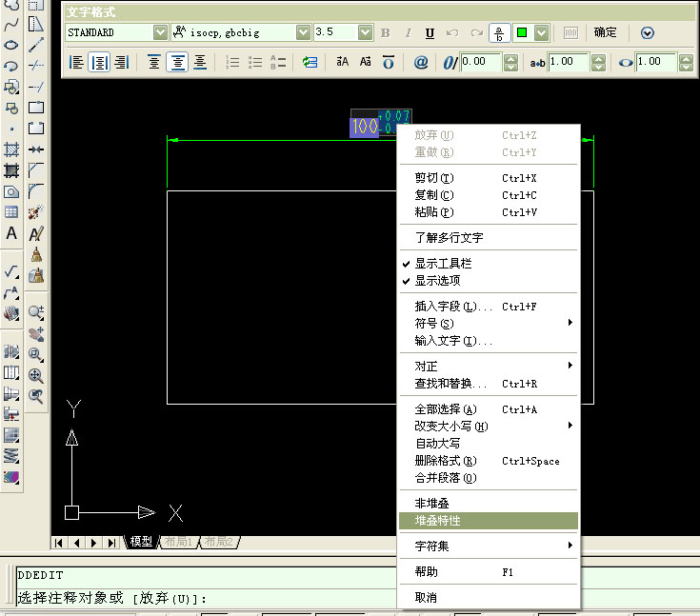Toggle the ruler display button
Image resolution: width=700 pixels, height=616 pixels.
click(x=570, y=32)
